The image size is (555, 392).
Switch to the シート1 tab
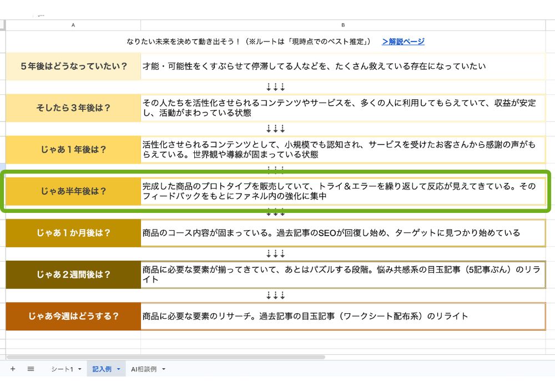click(62, 369)
